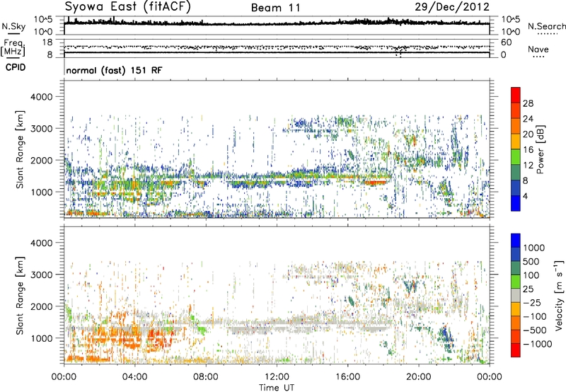Click the '20:00' time tick label

click(418, 377)
